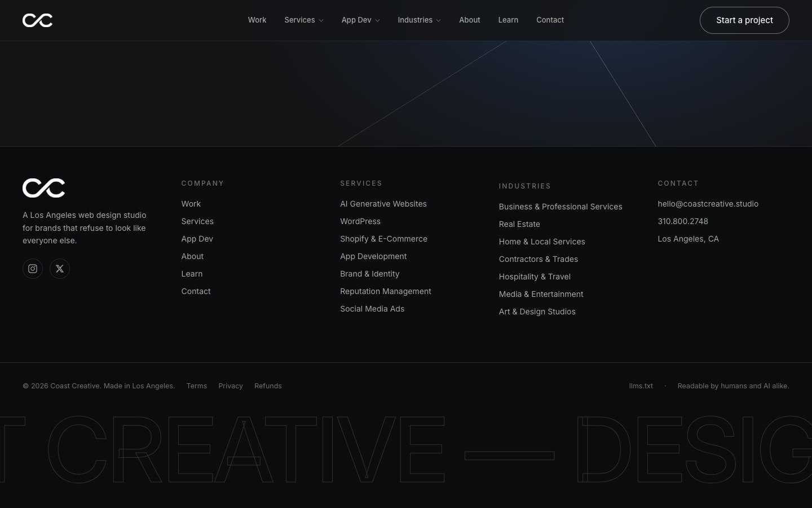Open the Instagram social icon

click(33, 269)
